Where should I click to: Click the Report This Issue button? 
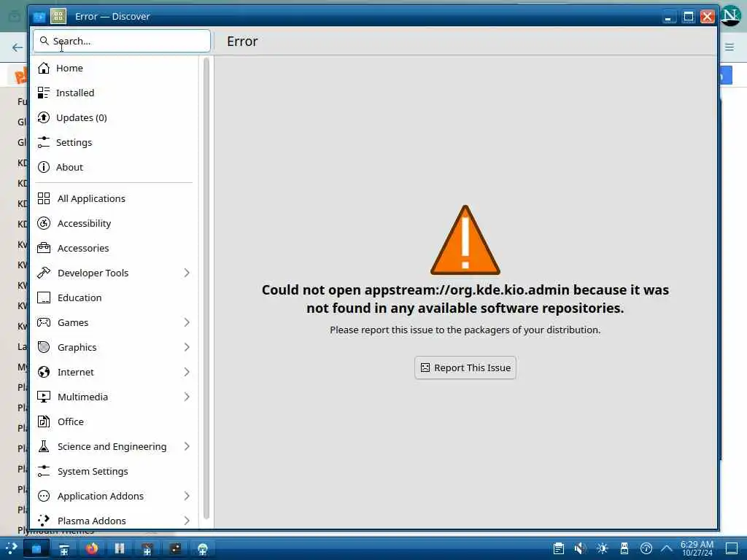pyautogui.click(x=465, y=367)
